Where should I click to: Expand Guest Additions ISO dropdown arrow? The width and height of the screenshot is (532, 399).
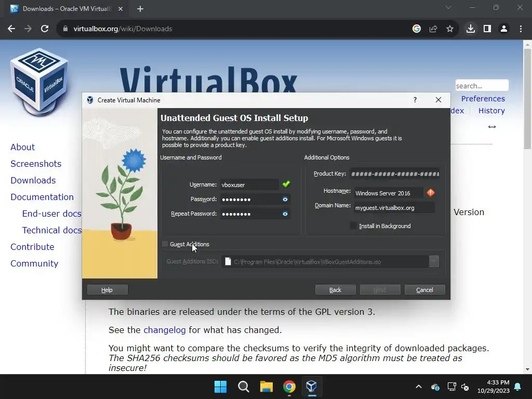click(x=434, y=261)
